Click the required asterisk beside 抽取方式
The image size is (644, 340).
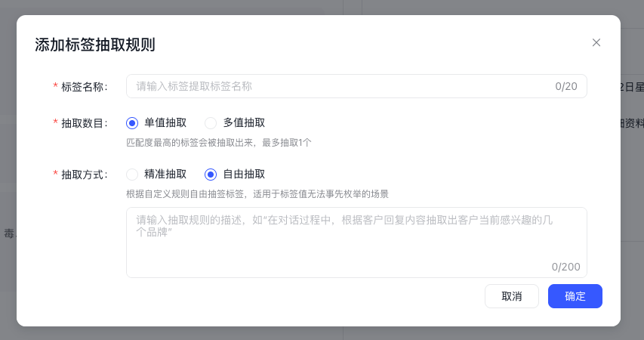(x=55, y=175)
